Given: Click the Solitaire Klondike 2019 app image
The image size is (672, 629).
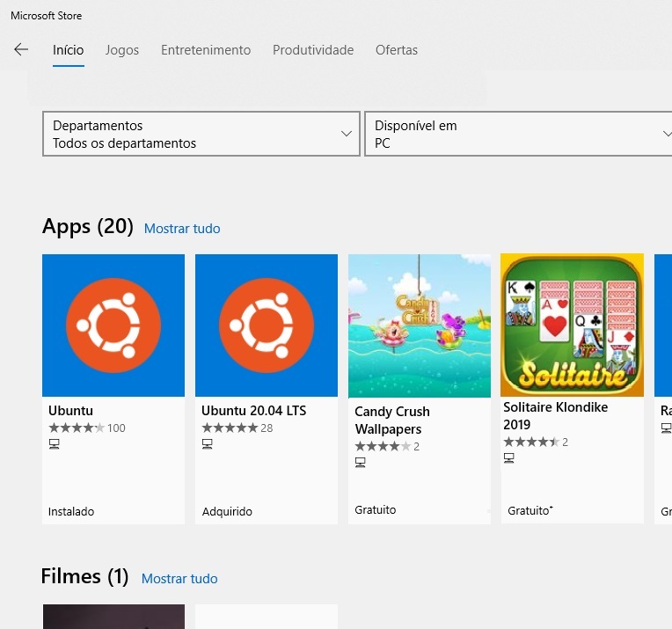Looking at the screenshot, I should click(x=572, y=325).
